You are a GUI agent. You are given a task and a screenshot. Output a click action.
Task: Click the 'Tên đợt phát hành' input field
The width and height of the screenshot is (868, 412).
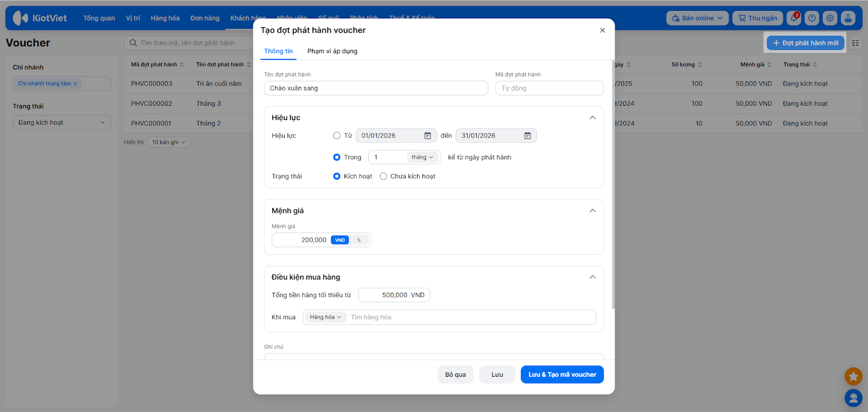(375, 88)
